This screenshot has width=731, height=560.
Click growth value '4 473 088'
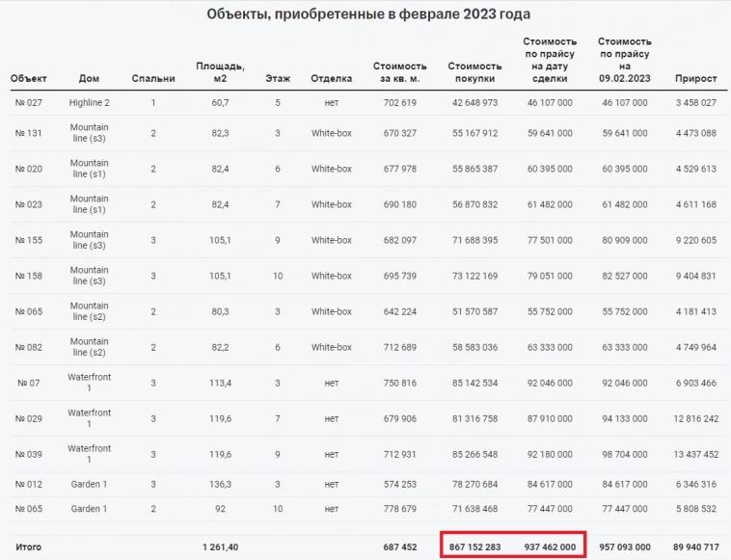pos(696,133)
